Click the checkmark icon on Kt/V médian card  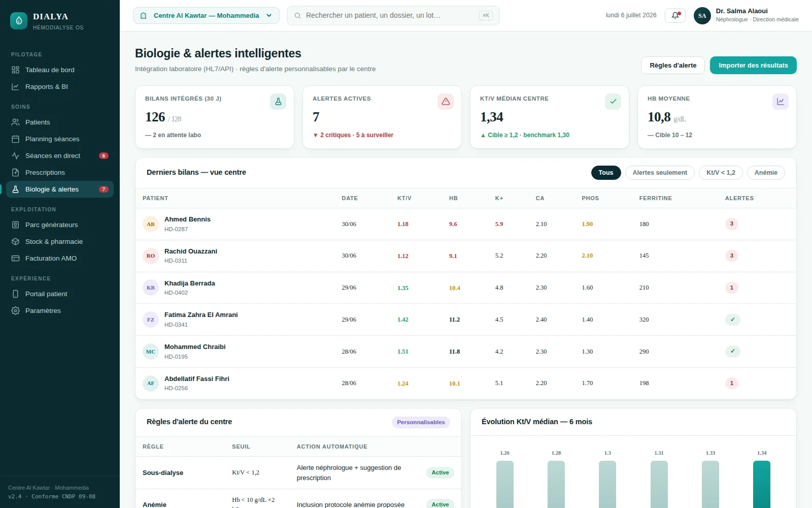click(x=613, y=102)
